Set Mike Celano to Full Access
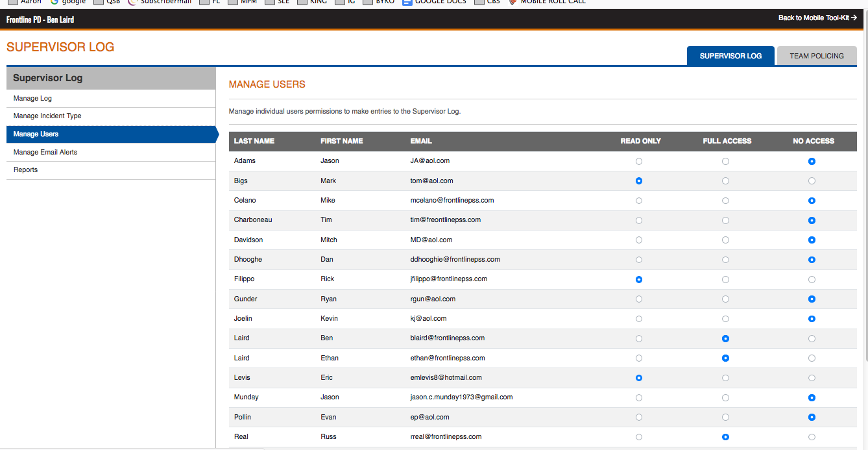 coord(725,201)
